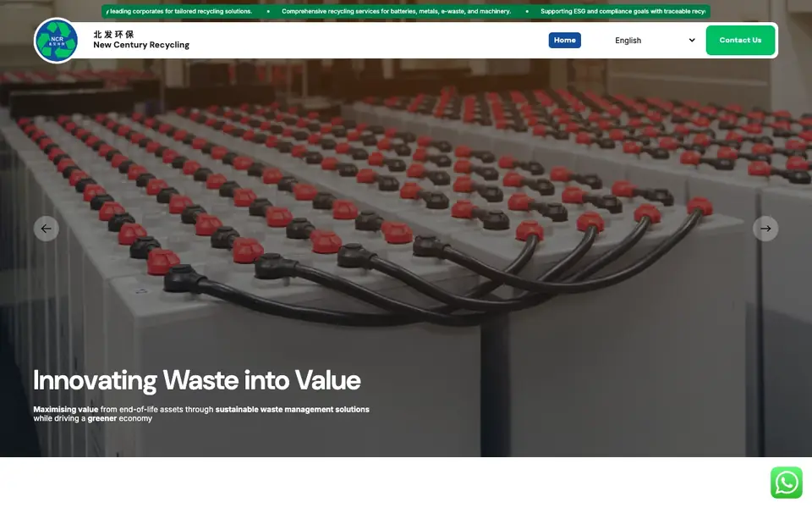Click the ticker text about tailored recycling solutions
The image size is (812, 508).
[x=179, y=11]
